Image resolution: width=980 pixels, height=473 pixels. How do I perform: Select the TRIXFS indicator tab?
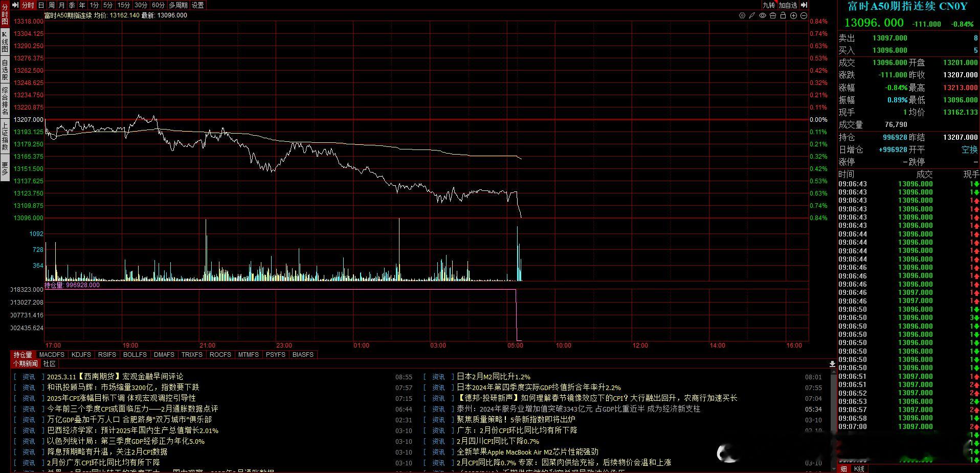(192, 355)
